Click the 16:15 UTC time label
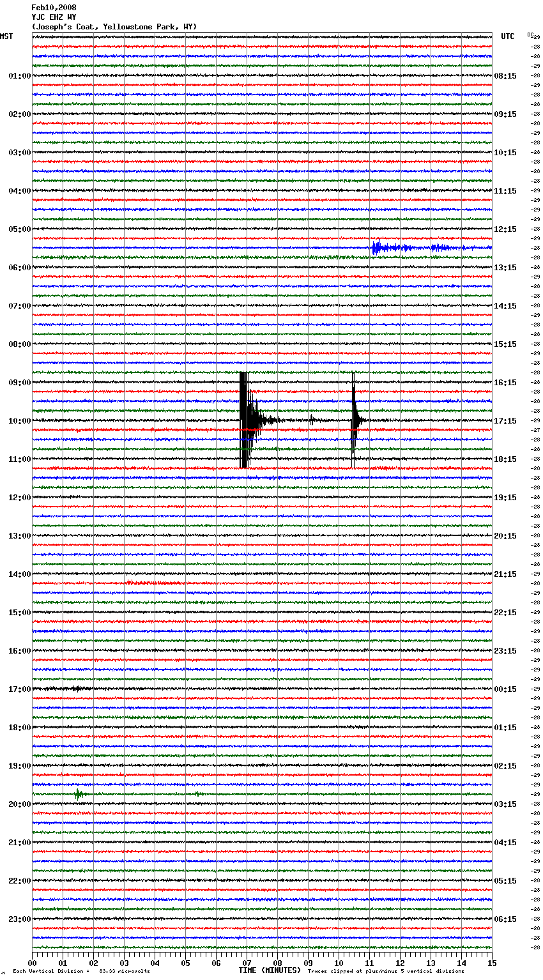 [505, 383]
